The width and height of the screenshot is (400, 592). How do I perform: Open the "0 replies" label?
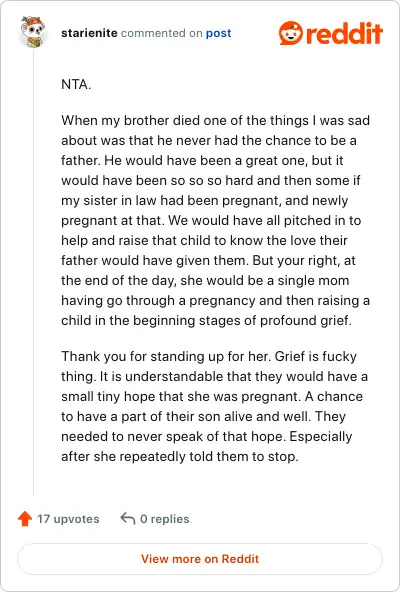[165, 519]
